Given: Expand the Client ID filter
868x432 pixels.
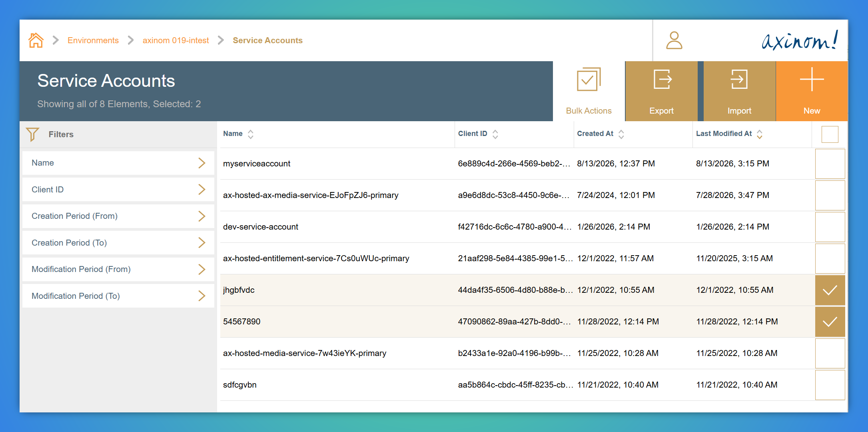Looking at the screenshot, I should point(118,190).
